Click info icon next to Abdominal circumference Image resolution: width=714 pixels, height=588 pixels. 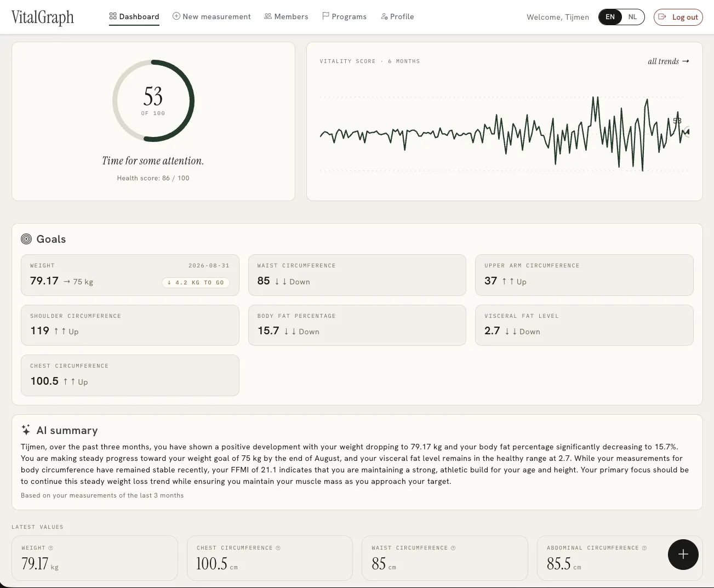644,548
